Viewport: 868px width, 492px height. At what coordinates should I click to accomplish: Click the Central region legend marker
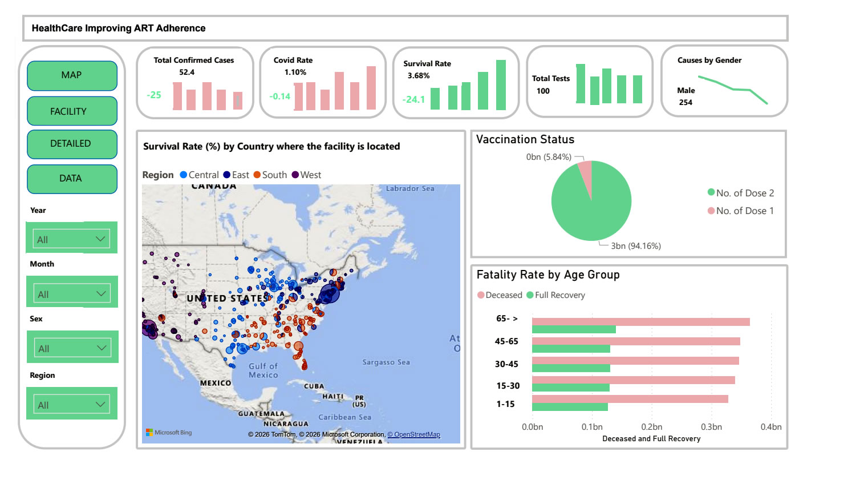tap(184, 175)
